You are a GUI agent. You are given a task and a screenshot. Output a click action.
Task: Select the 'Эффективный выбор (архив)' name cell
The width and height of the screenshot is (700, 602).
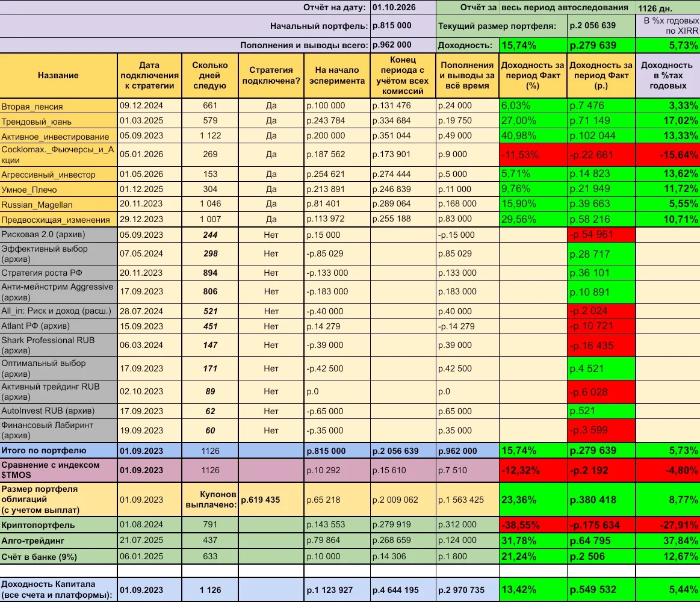click(x=58, y=253)
